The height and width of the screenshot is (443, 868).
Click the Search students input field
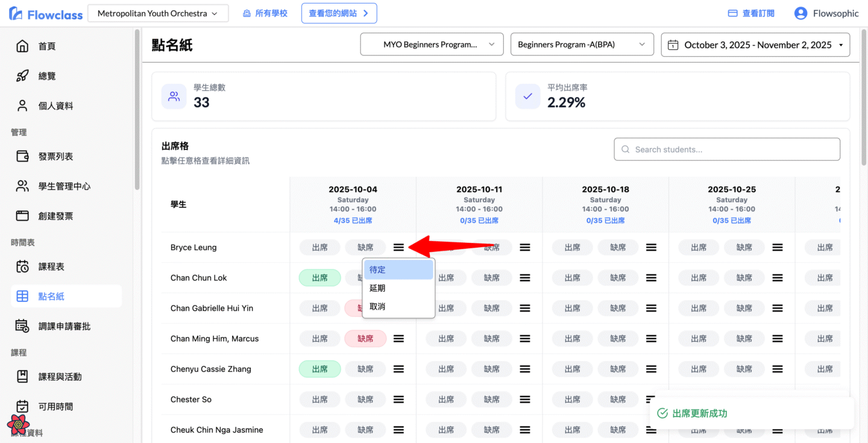(726, 149)
